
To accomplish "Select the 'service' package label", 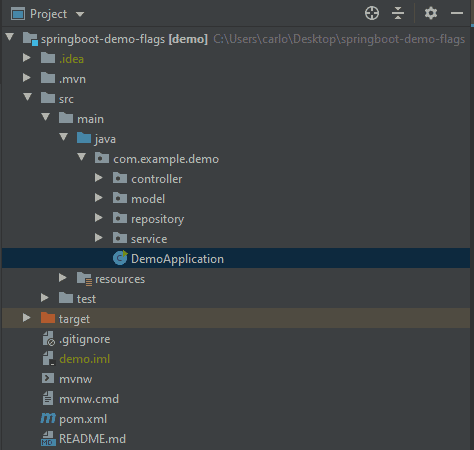I will click(149, 239).
